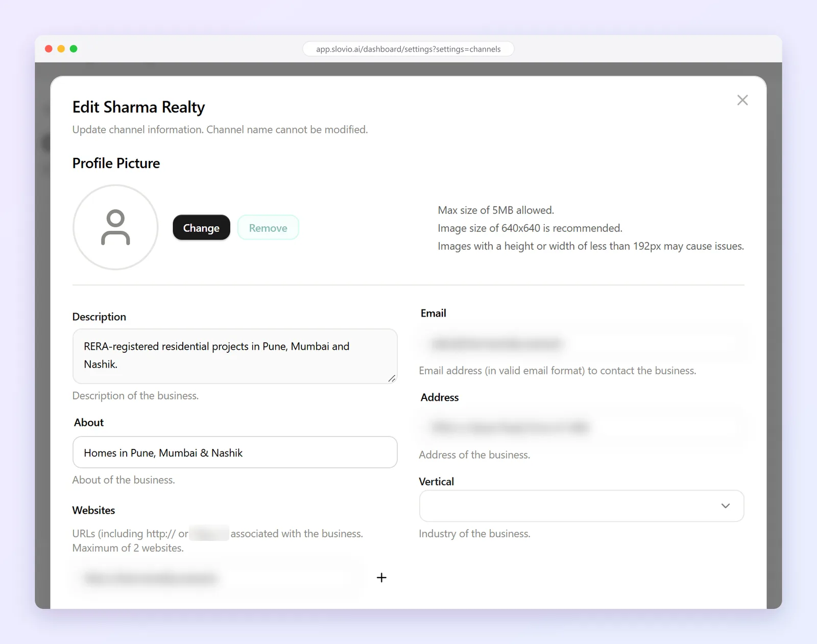Click the profile picture avatar placeholder

[115, 227]
